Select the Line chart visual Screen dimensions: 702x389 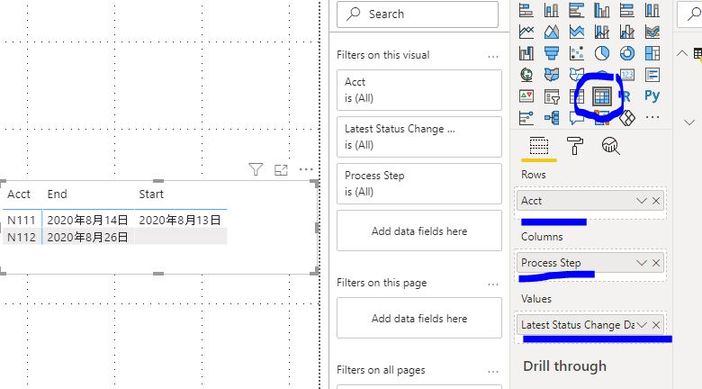coord(526,31)
